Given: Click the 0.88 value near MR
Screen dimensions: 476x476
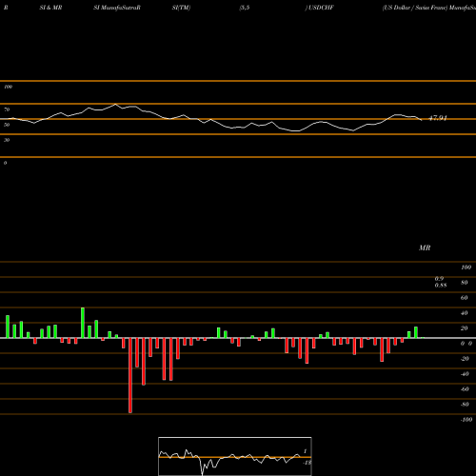Looking at the screenshot, I should pos(441,285).
